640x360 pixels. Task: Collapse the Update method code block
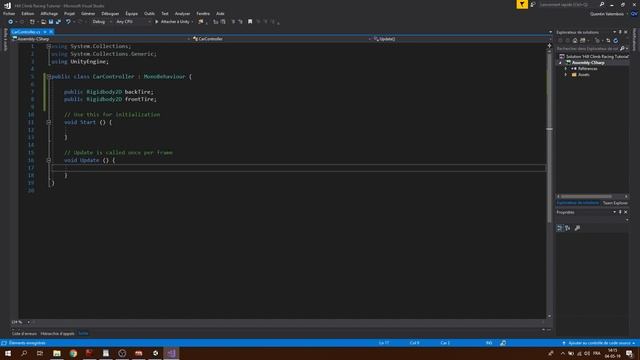49,160
